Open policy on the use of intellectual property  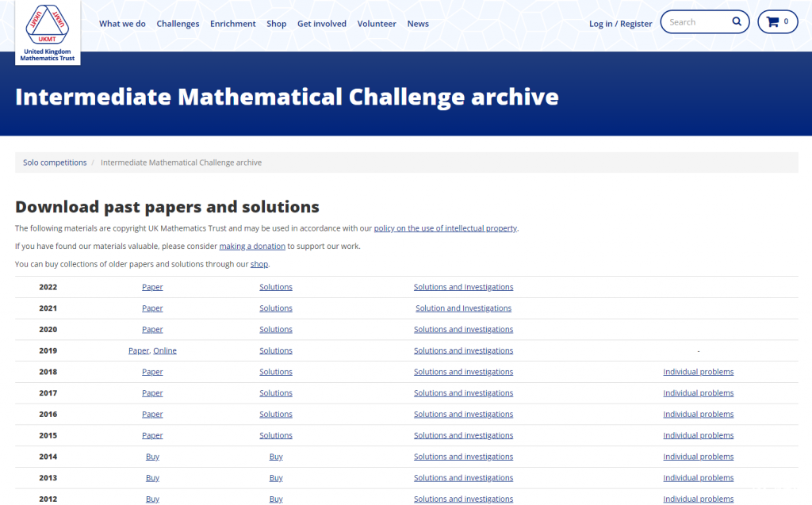tap(446, 228)
